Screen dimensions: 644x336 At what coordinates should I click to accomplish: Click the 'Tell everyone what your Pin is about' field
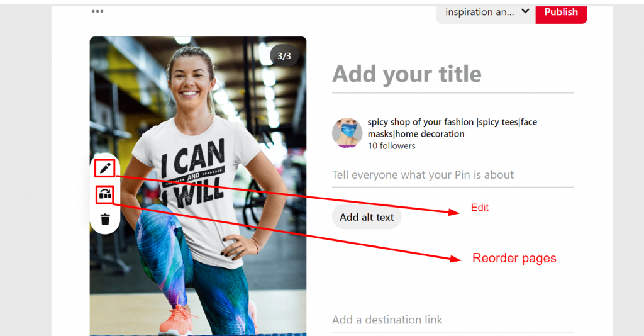pos(453,176)
